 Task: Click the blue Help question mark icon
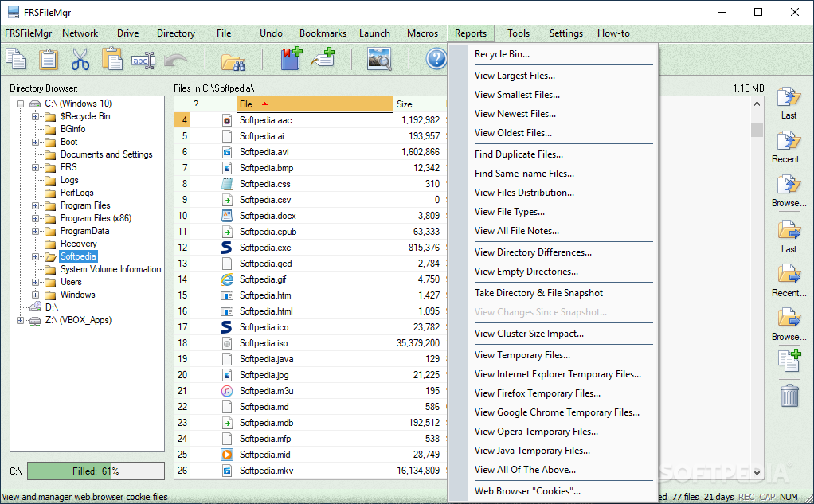(x=436, y=59)
